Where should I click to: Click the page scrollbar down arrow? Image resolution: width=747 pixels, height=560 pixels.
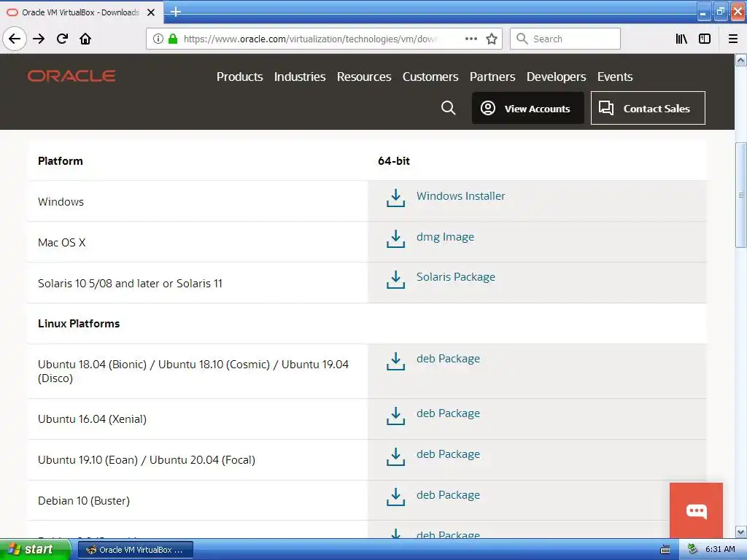click(741, 532)
